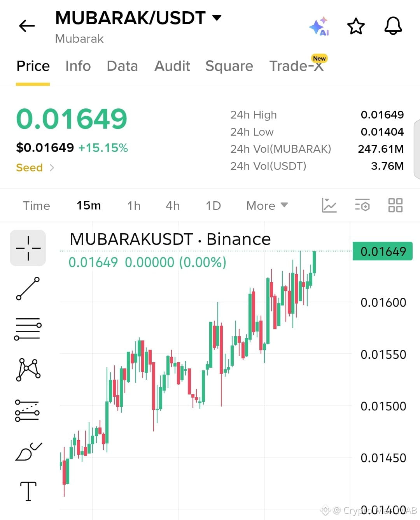Open the four-square grid layout icon
Screen dimensions: 420x520
coord(395,205)
